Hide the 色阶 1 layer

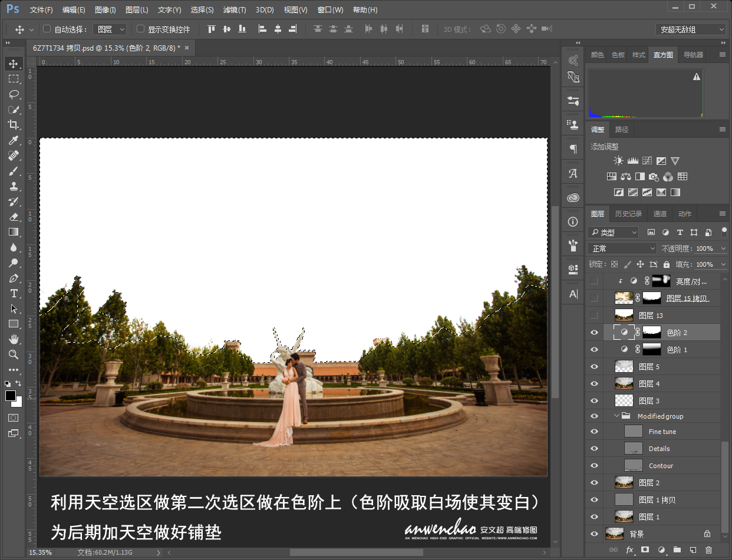click(594, 350)
